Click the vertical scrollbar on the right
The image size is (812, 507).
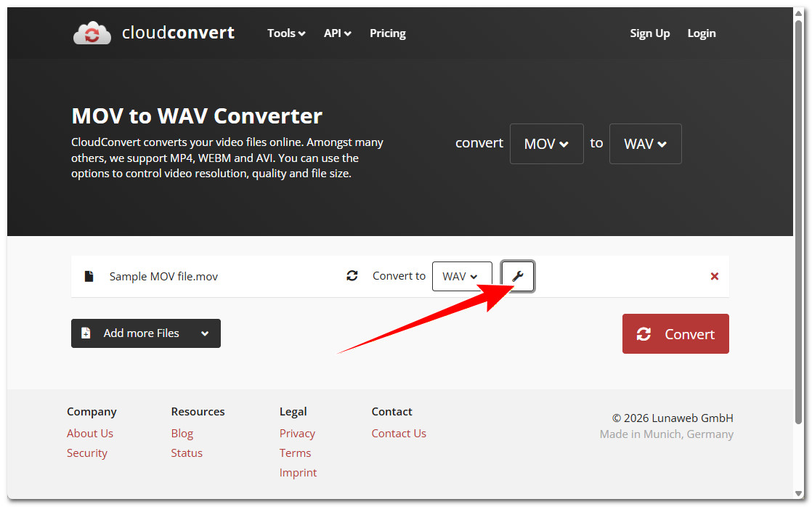[799, 218]
